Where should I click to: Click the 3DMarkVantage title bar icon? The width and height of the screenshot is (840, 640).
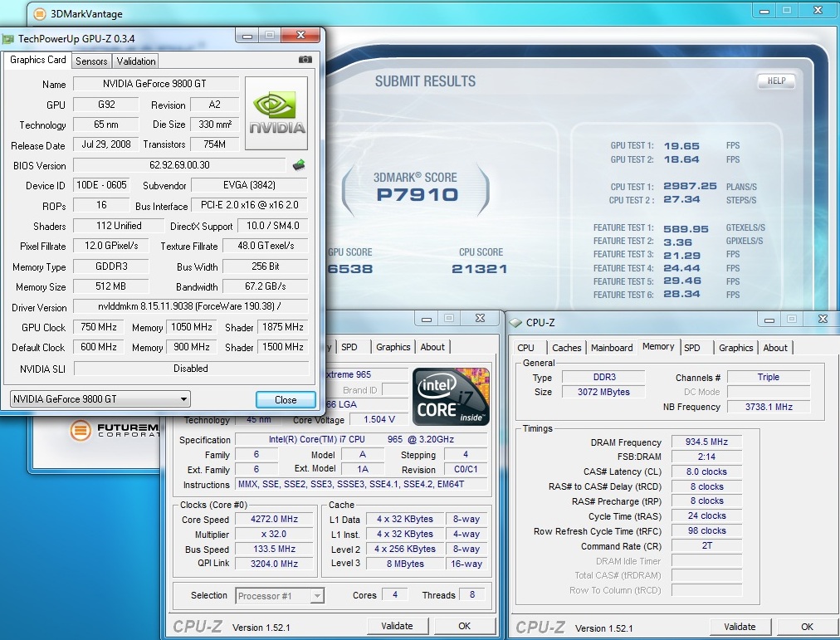(x=40, y=13)
